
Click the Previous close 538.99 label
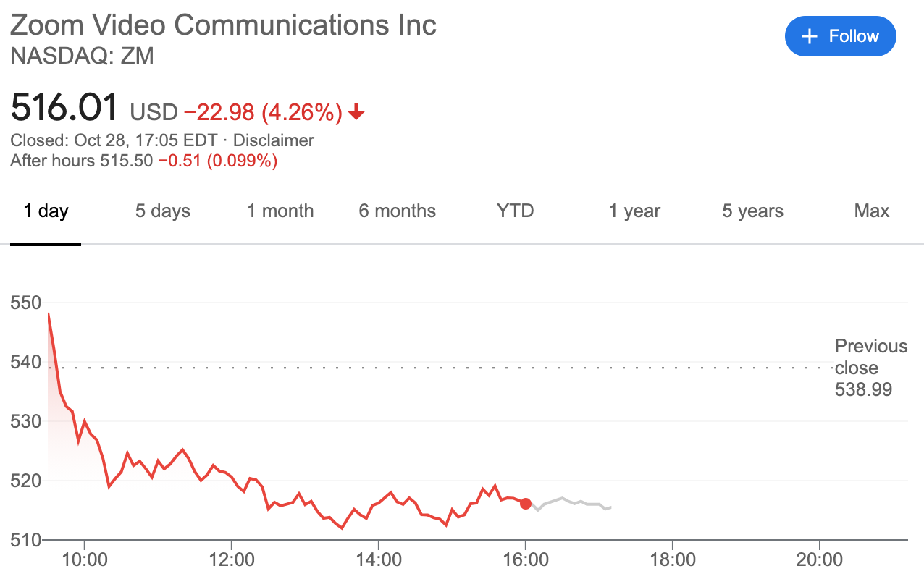tap(871, 368)
